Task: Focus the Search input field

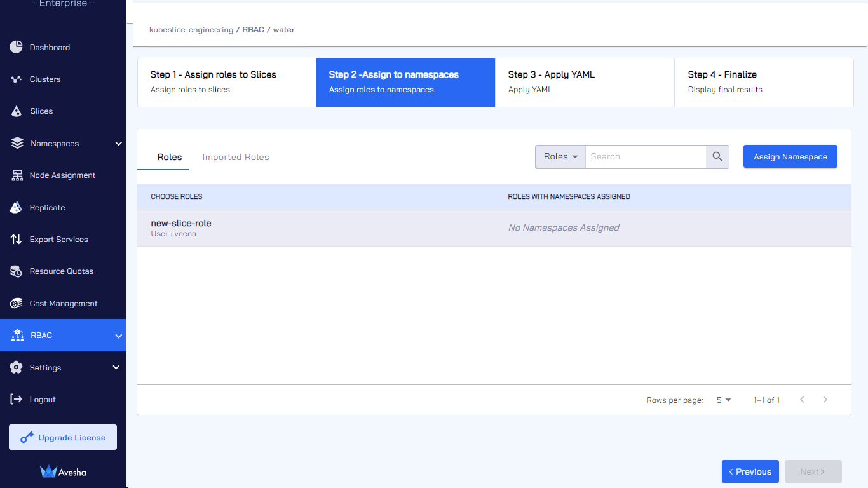Action: click(x=646, y=157)
